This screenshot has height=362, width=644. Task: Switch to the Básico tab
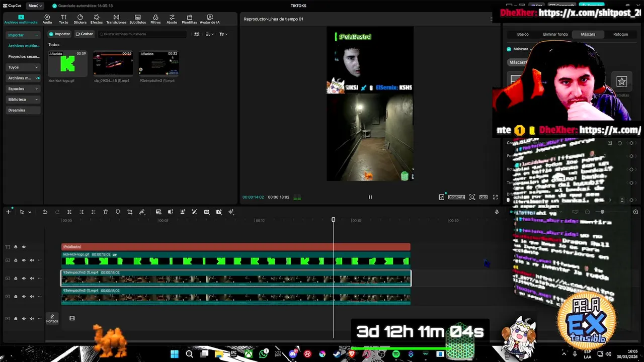(523, 34)
